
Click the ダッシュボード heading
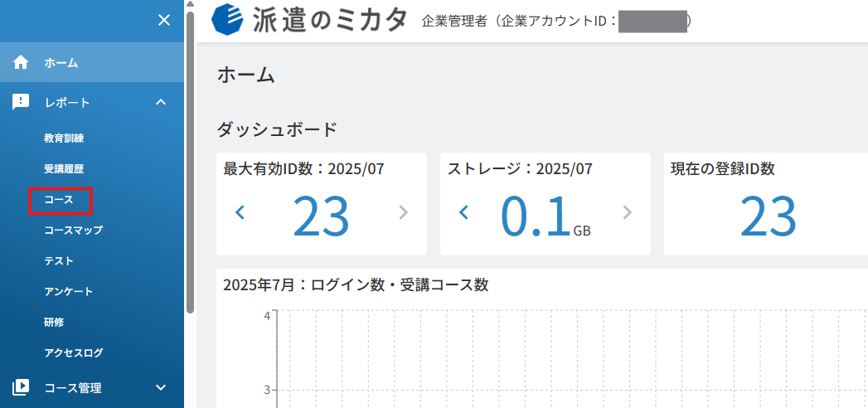(x=277, y=129)
